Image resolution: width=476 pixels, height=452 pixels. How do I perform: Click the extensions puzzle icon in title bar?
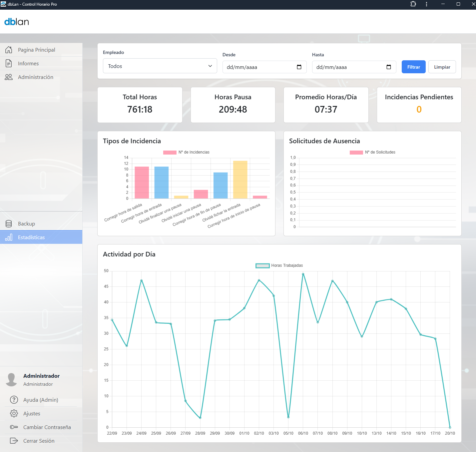(413, 4)
